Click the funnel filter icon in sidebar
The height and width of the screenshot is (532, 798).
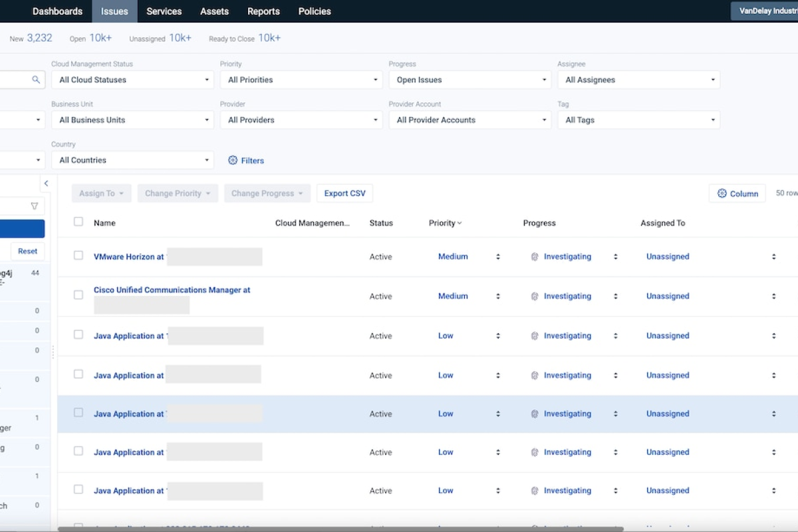[35, 206]
